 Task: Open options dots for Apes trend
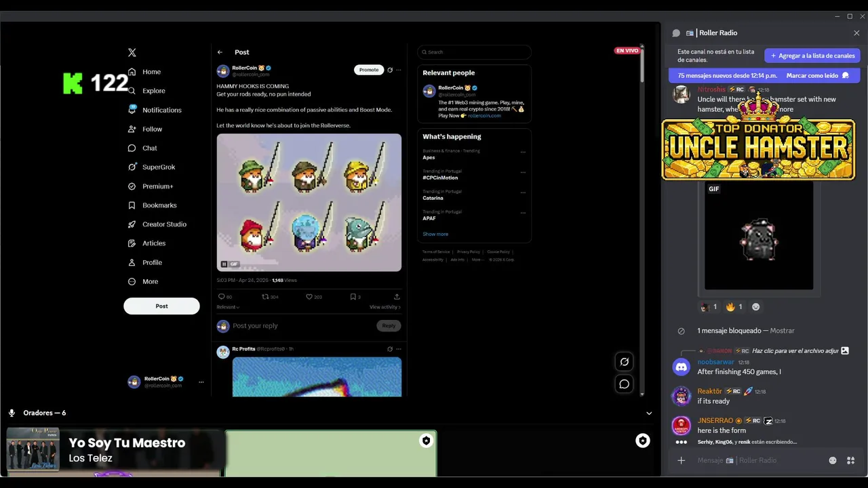tap(523, 152)
